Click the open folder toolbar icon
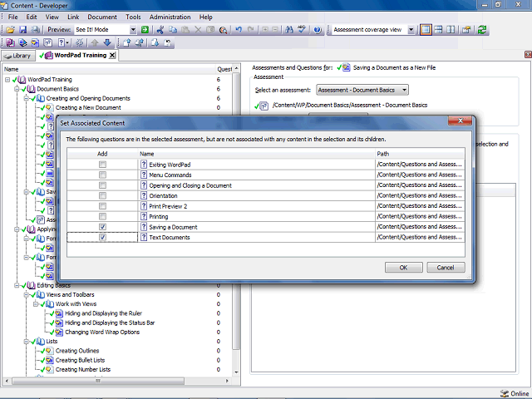The width and height of the screenshot is (532, 399). [11, 30]
